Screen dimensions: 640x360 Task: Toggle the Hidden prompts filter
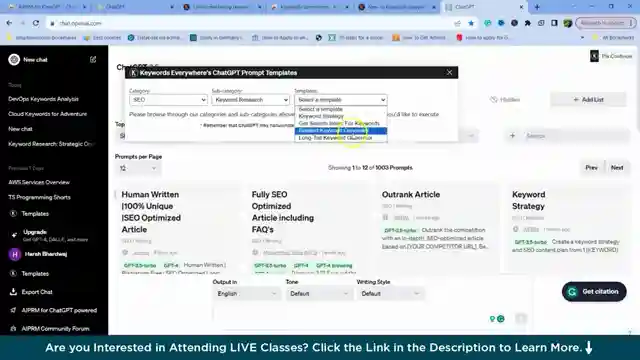coord(505,100)
